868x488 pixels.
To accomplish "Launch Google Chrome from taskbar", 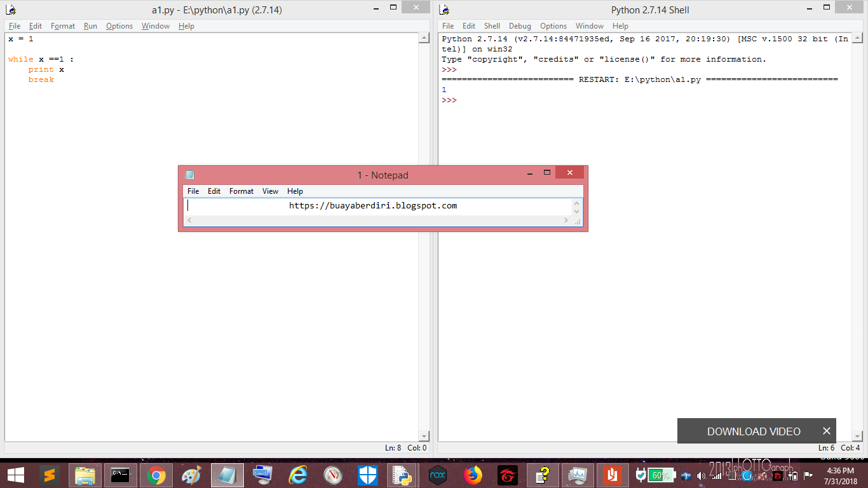I will [158, 475].
